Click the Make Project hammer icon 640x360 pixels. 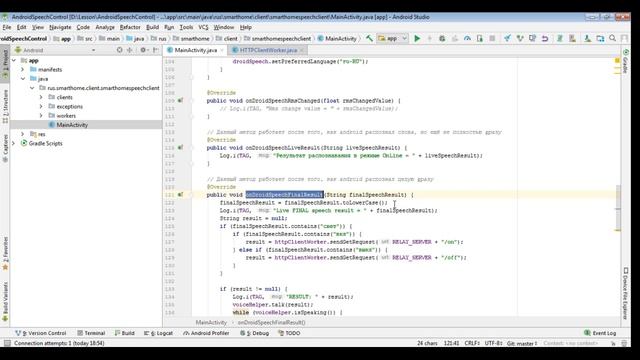[x=369, y=38]
